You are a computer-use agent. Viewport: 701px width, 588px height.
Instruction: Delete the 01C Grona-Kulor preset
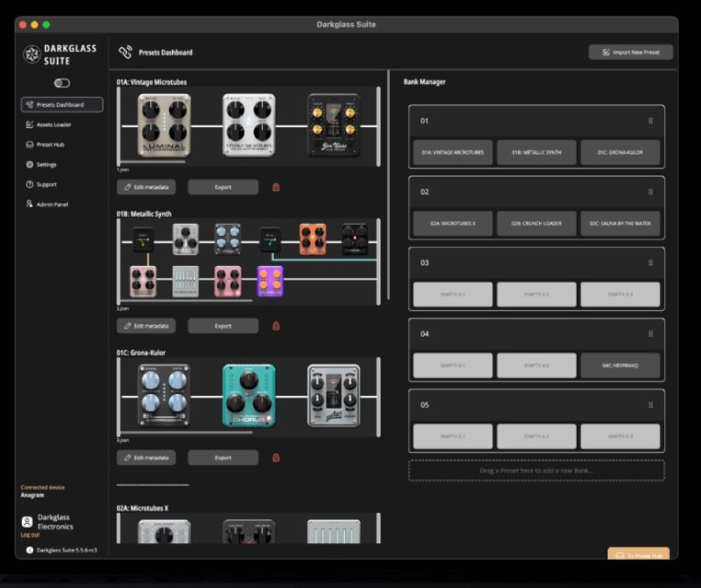pos(276,457)
